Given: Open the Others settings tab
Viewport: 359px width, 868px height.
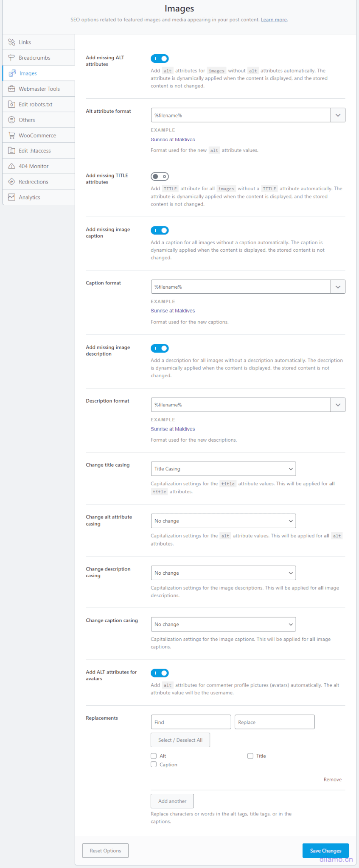Looking at the screenshot, I should pos(27,120).
